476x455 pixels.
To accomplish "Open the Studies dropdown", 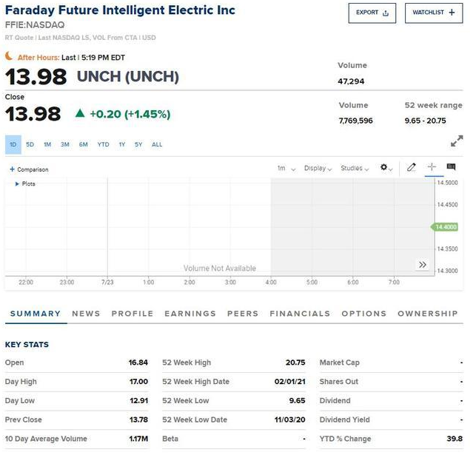I will point(355,169).
